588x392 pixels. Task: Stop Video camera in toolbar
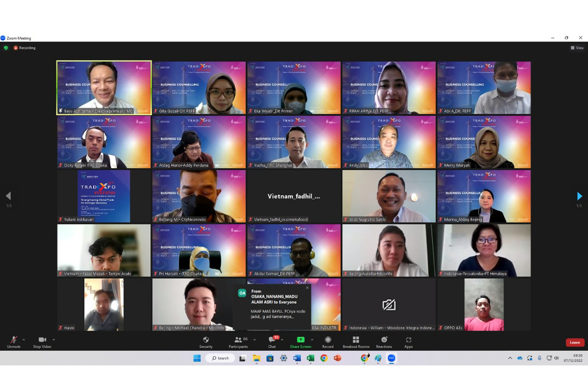coord(42,341)
